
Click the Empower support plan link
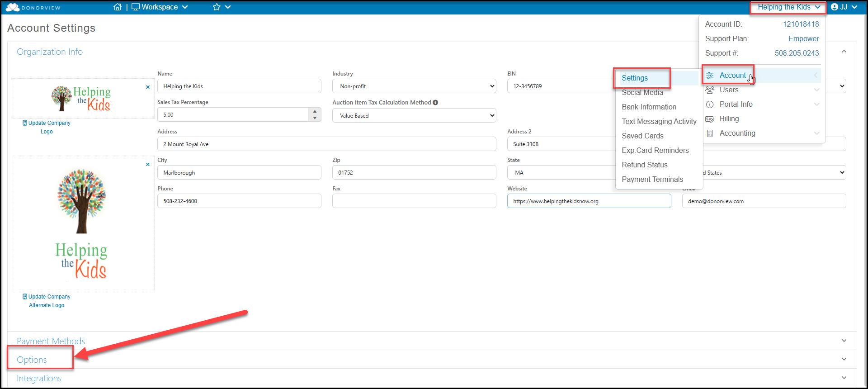point(803,38)
